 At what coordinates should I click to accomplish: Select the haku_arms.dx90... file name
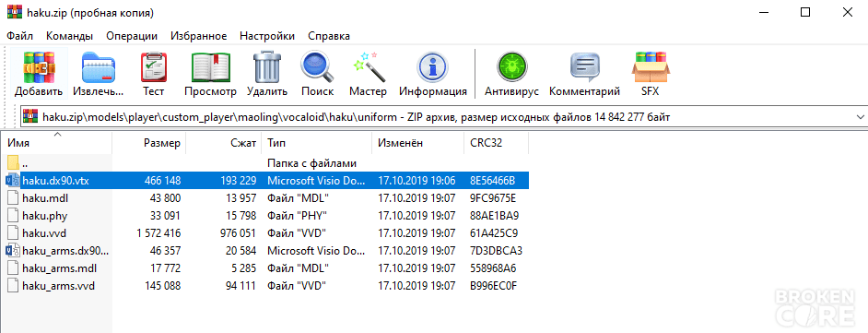coord(65,251)
